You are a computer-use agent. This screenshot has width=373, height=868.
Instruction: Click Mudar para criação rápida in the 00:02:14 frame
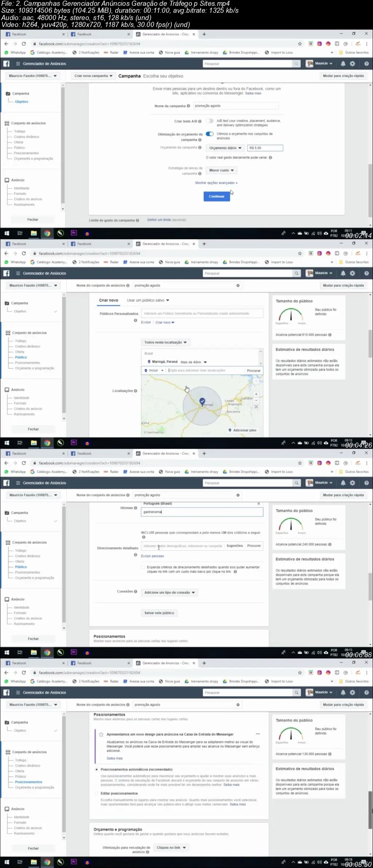point(343,76)
